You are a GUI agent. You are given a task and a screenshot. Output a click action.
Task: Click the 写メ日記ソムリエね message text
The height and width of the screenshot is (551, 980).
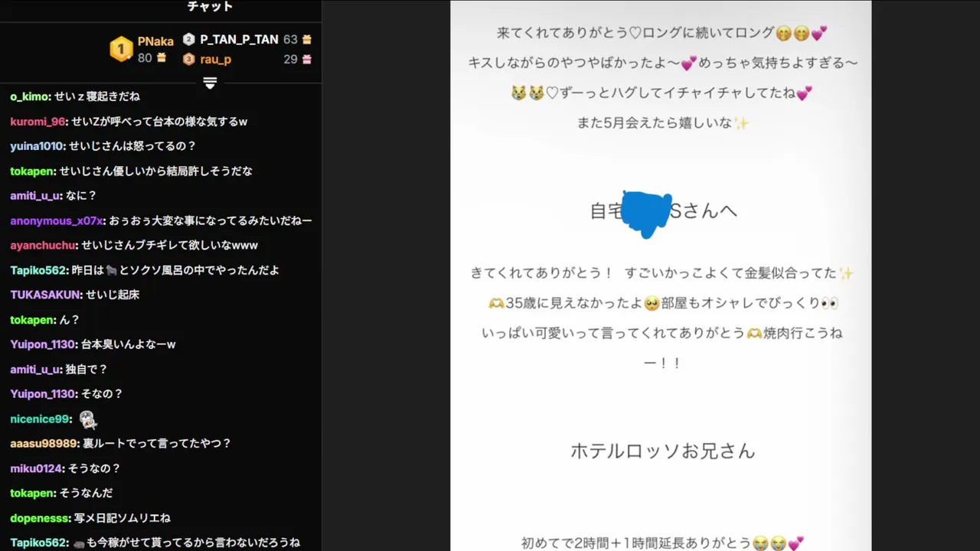(x=122, y=518)
